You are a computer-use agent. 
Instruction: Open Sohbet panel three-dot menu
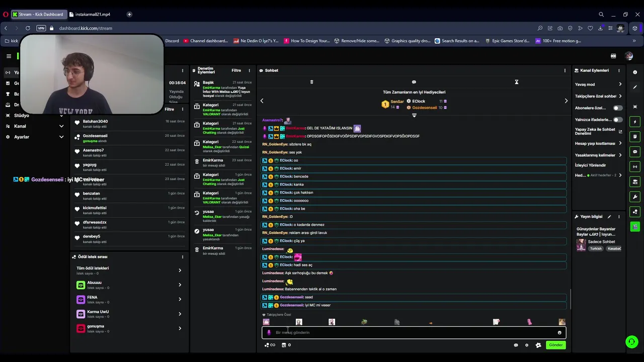(x=565, y=70)
